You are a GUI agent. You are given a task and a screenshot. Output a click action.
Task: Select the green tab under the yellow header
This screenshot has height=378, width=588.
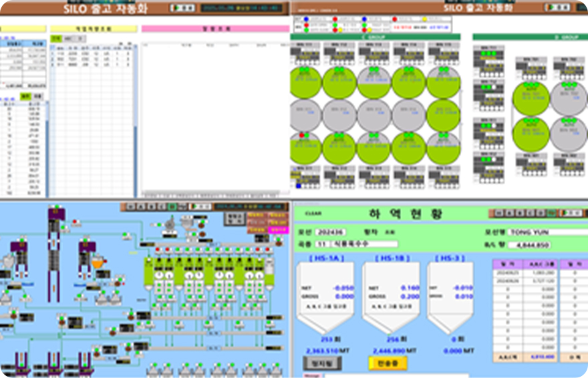click(x=56, y=39)
